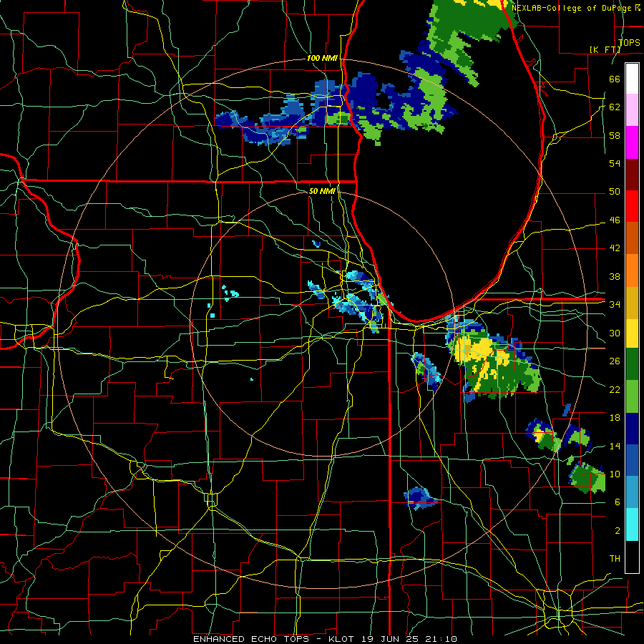Screen dimensions: 644x644
Task: Pick the cyan legend swatch
Action: pos(632,524)
